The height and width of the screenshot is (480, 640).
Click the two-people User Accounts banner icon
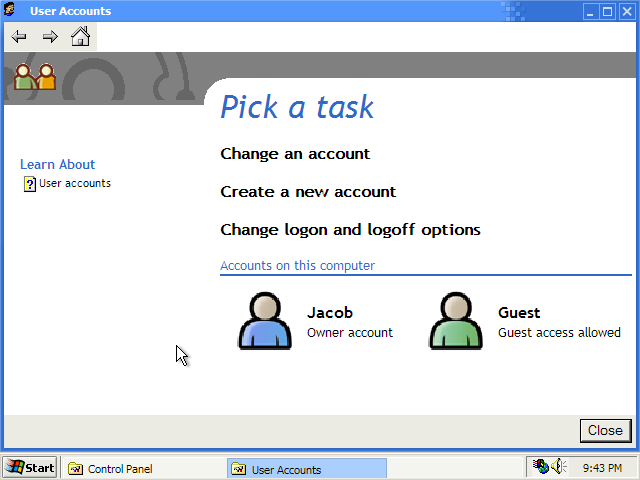point(35,77)
